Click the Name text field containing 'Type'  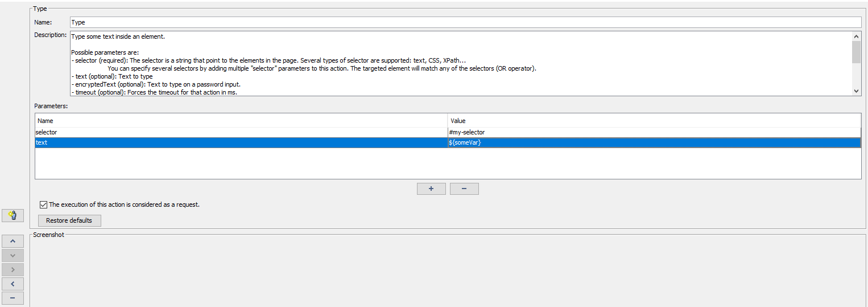[465, 22]
